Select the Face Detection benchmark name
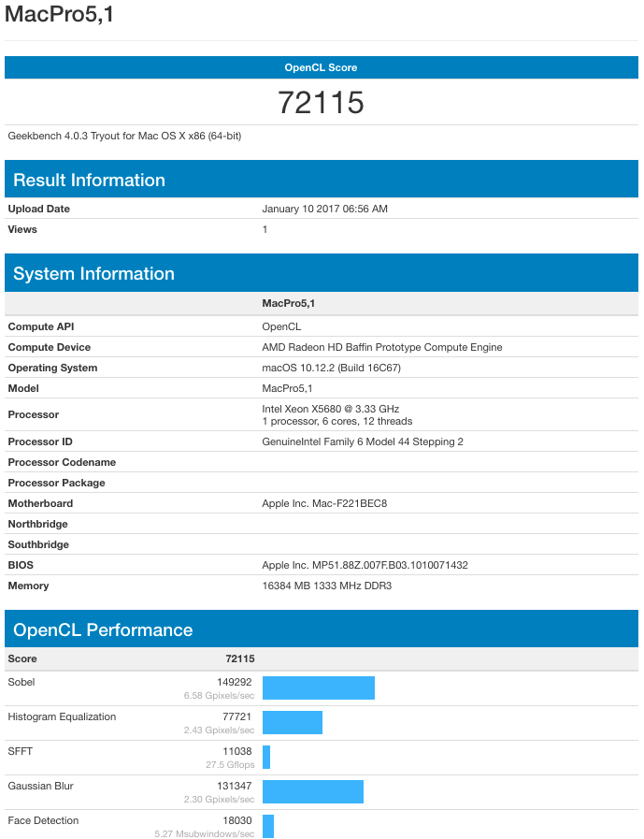 (x=43, y=821)
